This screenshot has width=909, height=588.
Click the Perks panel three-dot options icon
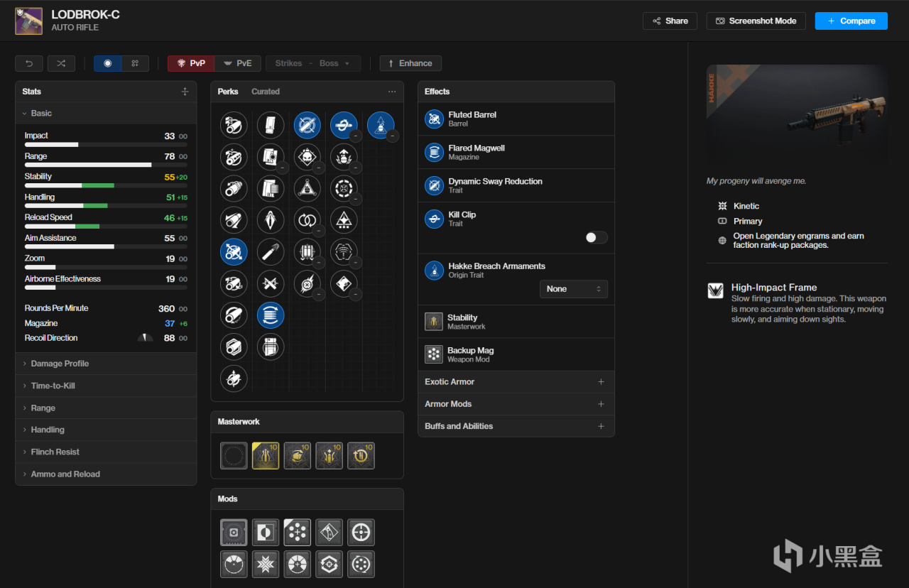pyautogui.click(x=392, y=92)
